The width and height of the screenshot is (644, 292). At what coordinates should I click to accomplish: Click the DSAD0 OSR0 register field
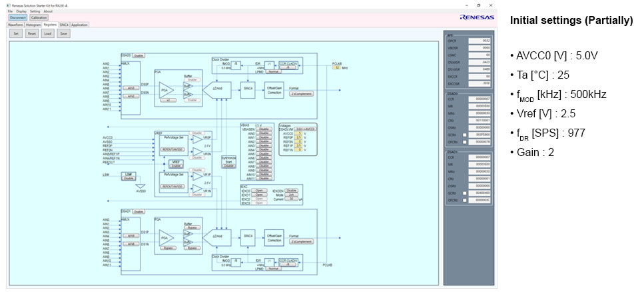click(x=480, y=127)
